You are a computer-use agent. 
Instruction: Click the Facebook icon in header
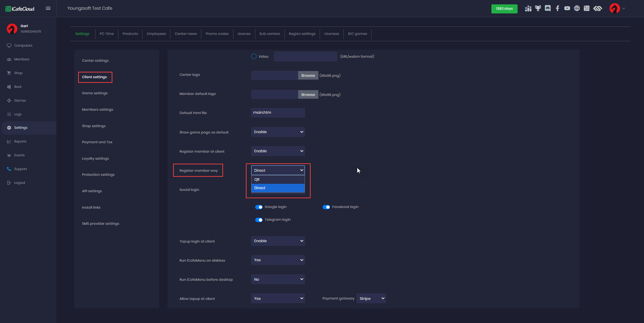[557, 8]
